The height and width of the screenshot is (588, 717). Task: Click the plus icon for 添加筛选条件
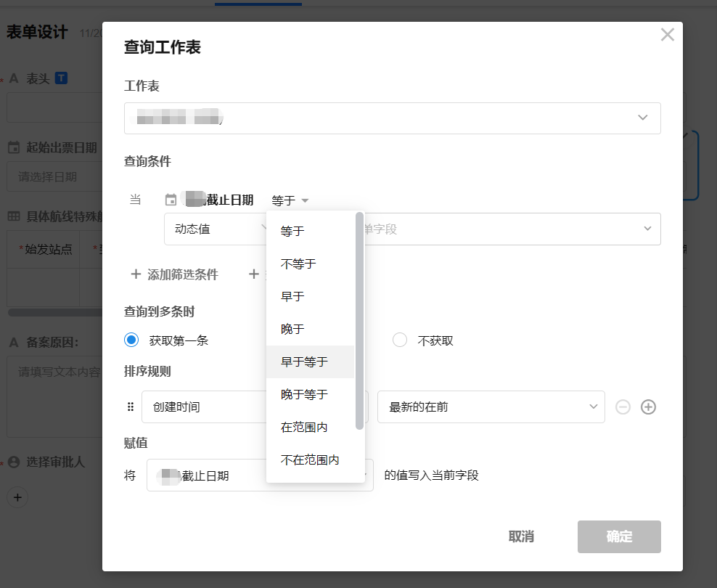[136, 274]
